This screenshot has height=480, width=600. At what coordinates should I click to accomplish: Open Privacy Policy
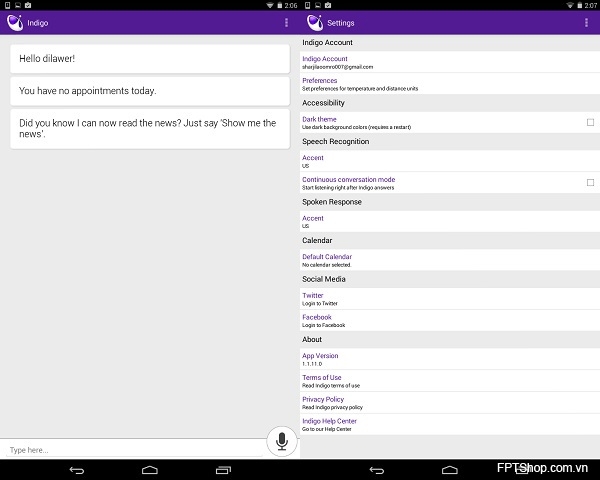click(450, 403)
